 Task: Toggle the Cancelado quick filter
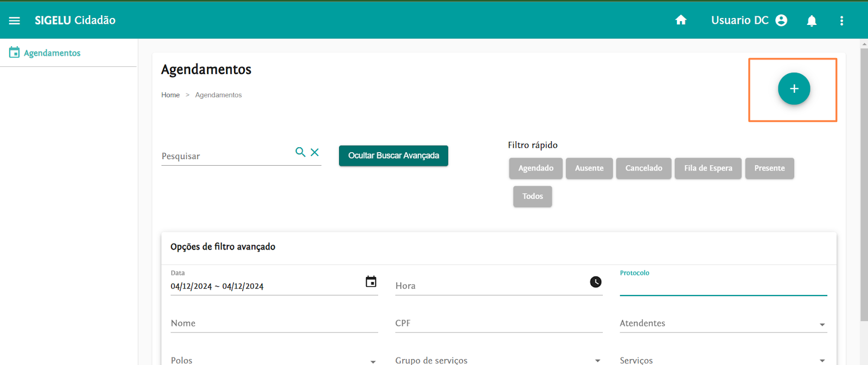tap(643, 168)
